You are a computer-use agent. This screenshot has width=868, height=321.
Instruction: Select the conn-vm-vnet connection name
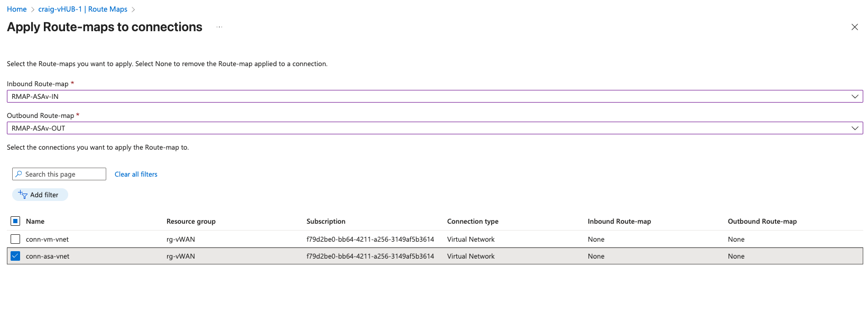click(47, 239)
